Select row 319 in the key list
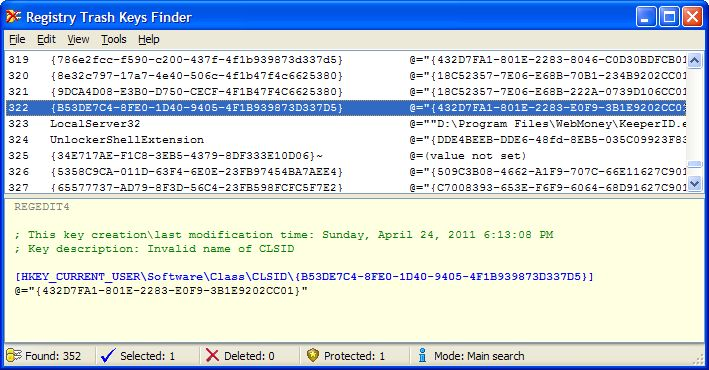Viewport: 709px width, 370px height. (346, 60)
